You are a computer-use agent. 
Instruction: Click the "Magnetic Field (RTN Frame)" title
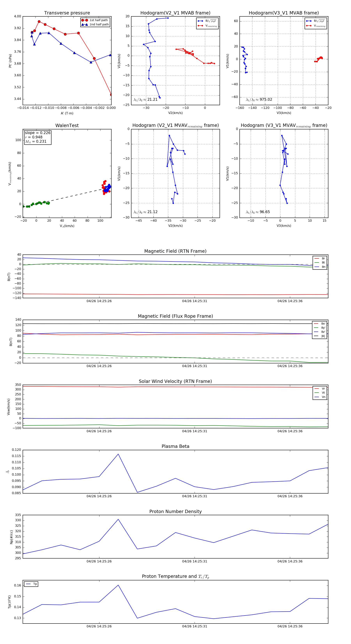coord(175,251)
